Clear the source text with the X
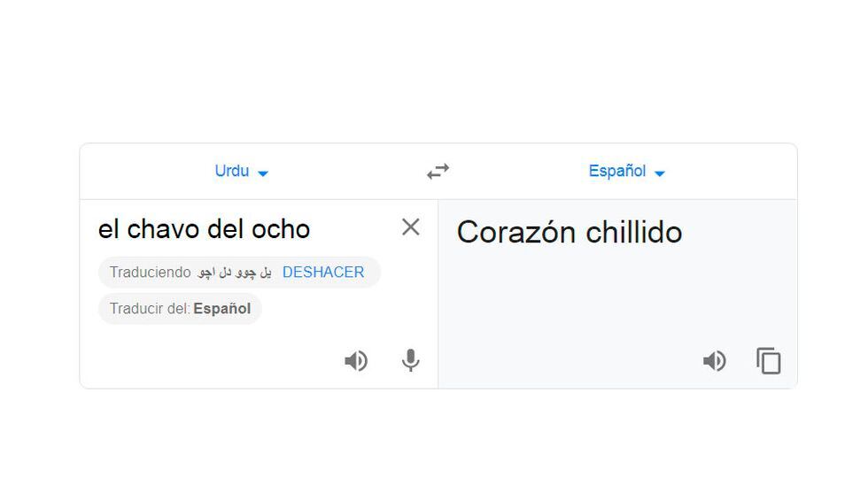Screen dimensions: 868x500 tap(410, 227)
